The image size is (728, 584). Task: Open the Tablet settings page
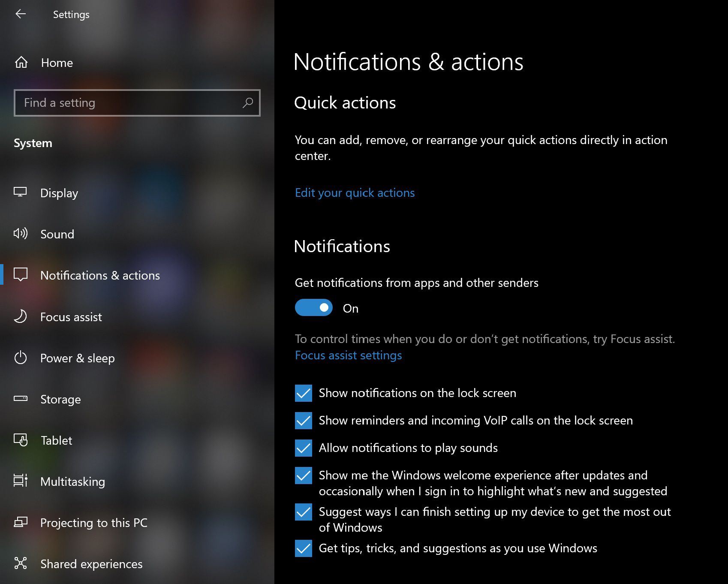pyautogui.click(x=56, y=440)
